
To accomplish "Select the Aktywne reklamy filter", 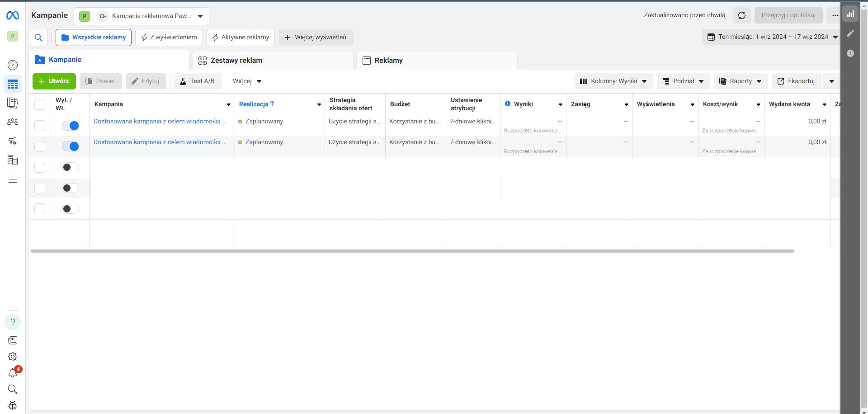I will pos(241,38).
